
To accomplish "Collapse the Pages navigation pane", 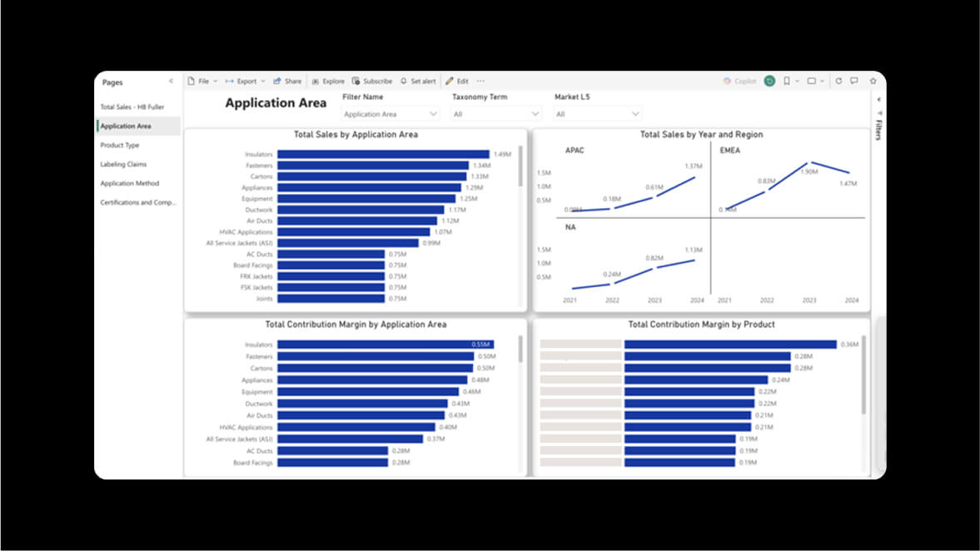I will [171, 82].
